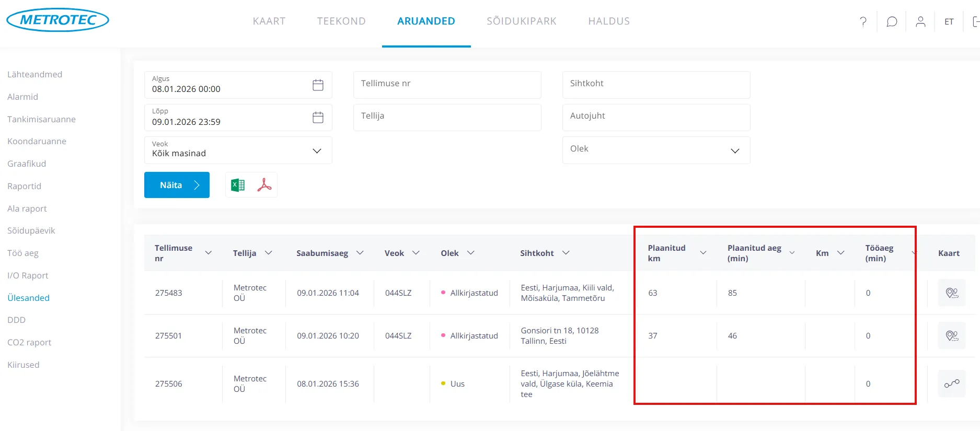
Task: Open calendar picker for Lõpp date
Action: [318, 118]
